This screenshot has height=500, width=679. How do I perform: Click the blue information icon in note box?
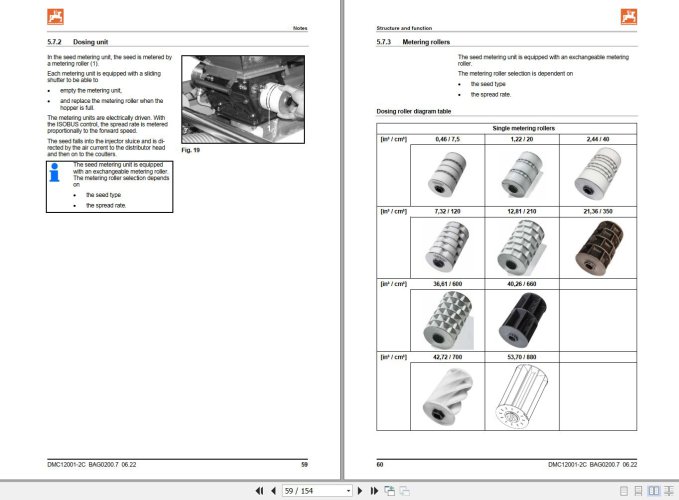pos(55,172)
